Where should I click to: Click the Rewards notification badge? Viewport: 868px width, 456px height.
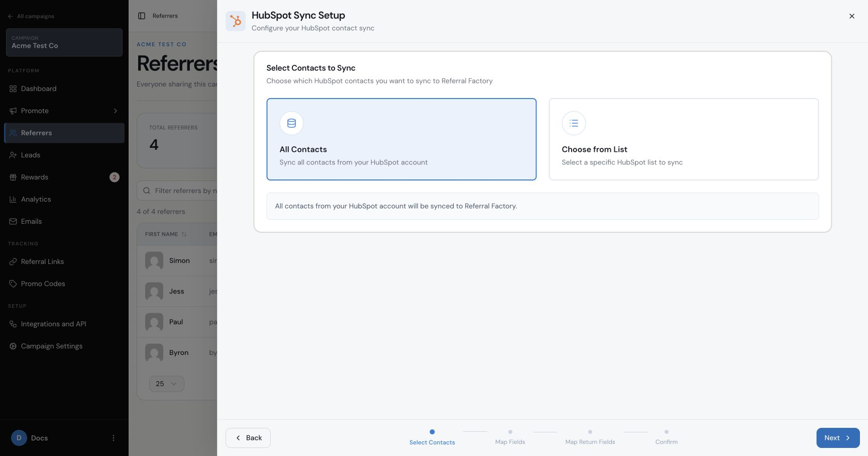[115, 177]
